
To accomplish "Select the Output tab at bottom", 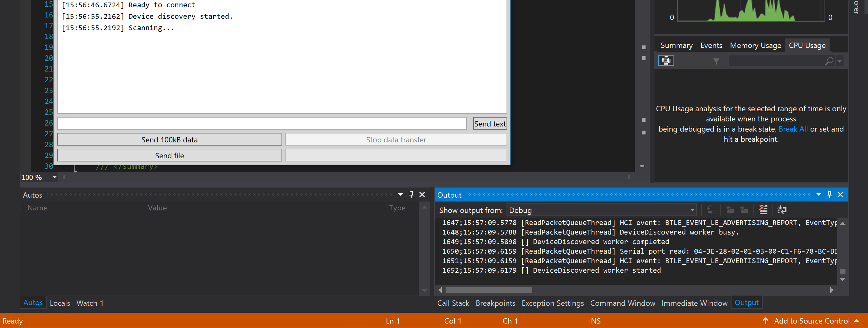I will pyautogui.click(x=746, y=303).
